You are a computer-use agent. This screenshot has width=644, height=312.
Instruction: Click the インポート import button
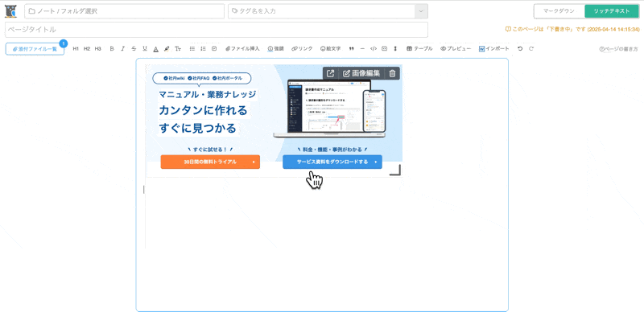tap(494, 48)
